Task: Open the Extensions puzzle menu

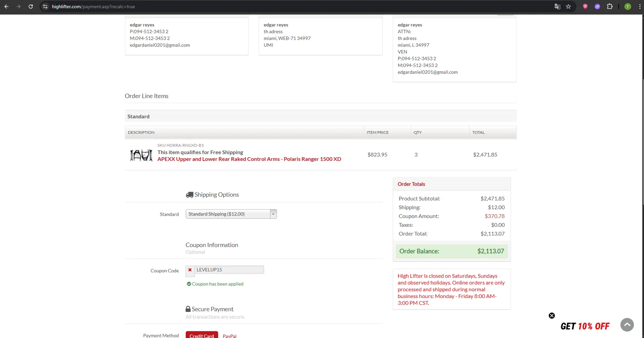Action: point(610,6)
